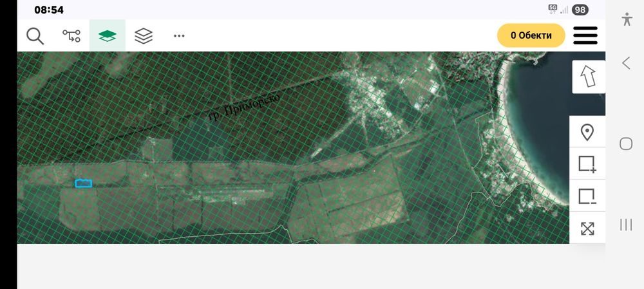Open the stacked layers outline icon
The image size is (644, 289).
(144, 35)
